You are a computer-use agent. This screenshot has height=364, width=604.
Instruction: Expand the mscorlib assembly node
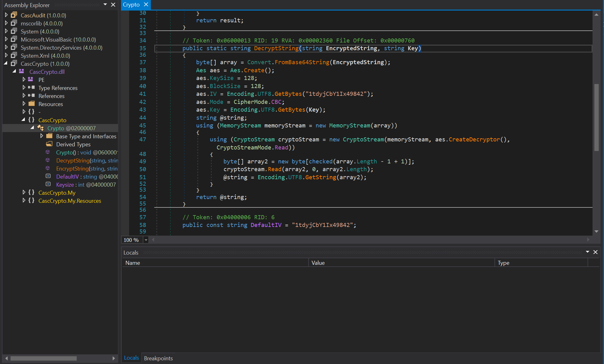6,23
